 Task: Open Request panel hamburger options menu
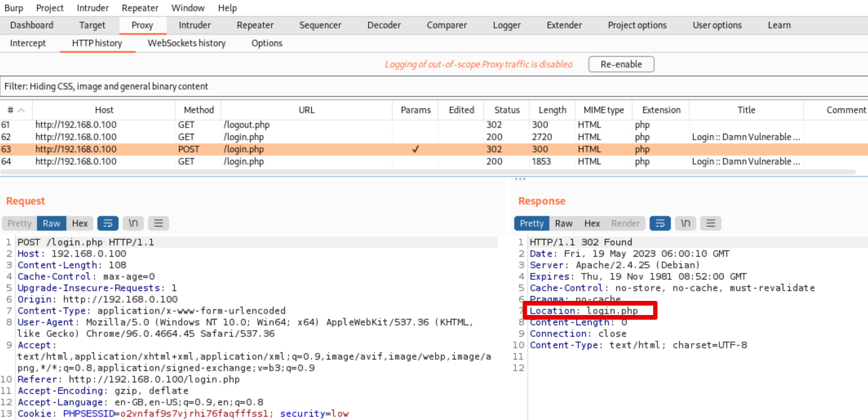(x=158, y=223)
